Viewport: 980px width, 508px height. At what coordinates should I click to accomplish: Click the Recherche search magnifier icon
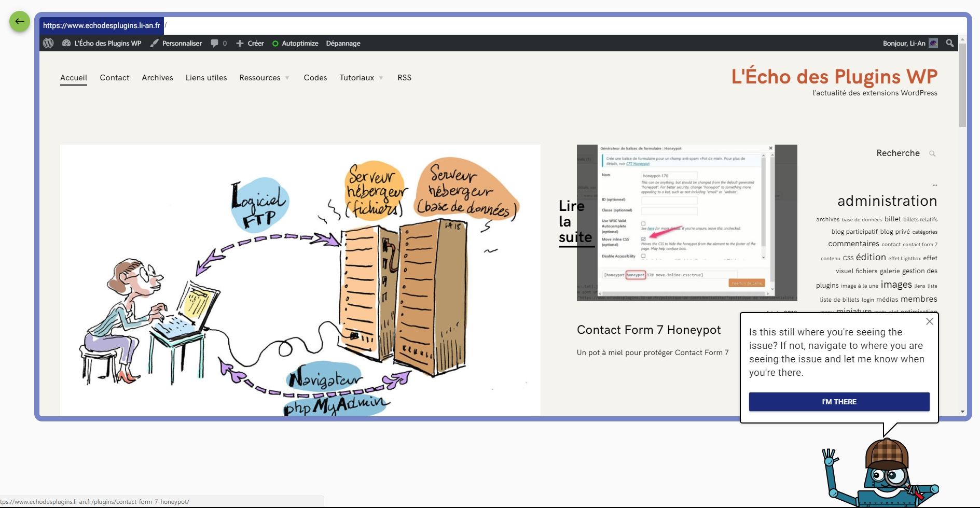[932, 153]
